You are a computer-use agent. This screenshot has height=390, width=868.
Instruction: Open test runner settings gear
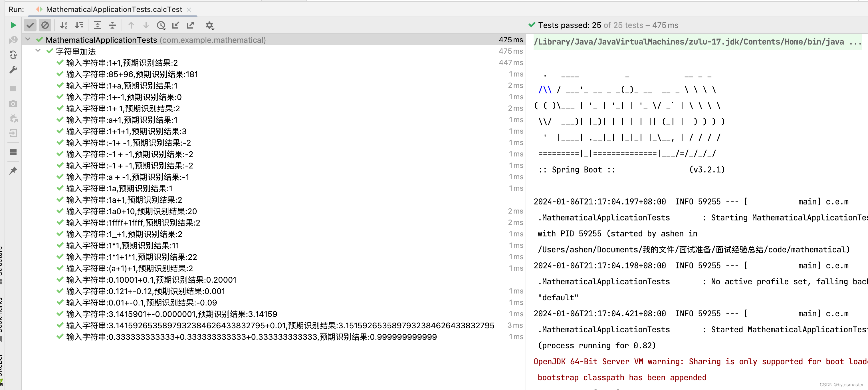pyautogui.click(x=210, y=25)
